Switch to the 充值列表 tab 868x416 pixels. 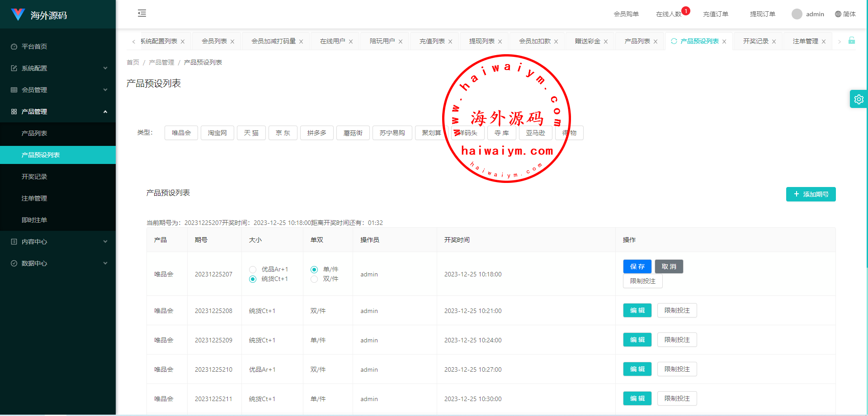[x=432, y=41]
